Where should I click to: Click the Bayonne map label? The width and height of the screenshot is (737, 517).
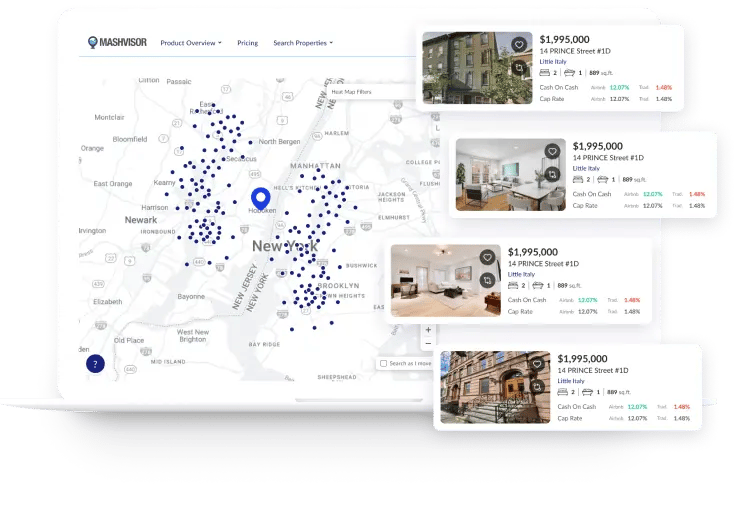pos(191,297)
